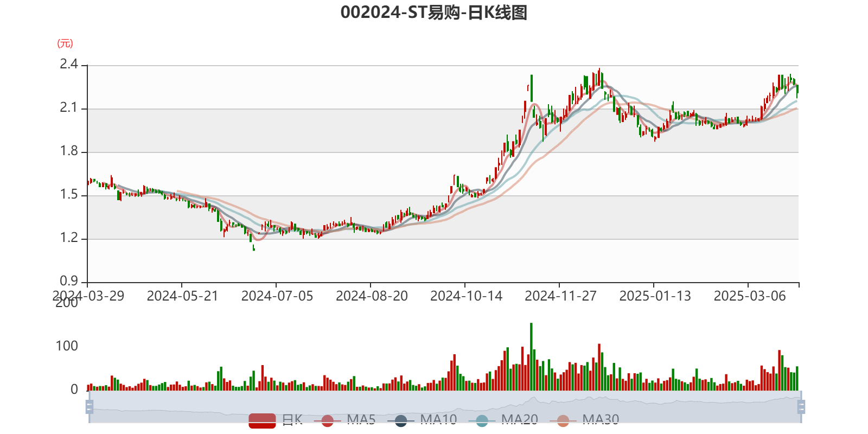Click the 2024-05-21 date label

click(x=182, y=296)
